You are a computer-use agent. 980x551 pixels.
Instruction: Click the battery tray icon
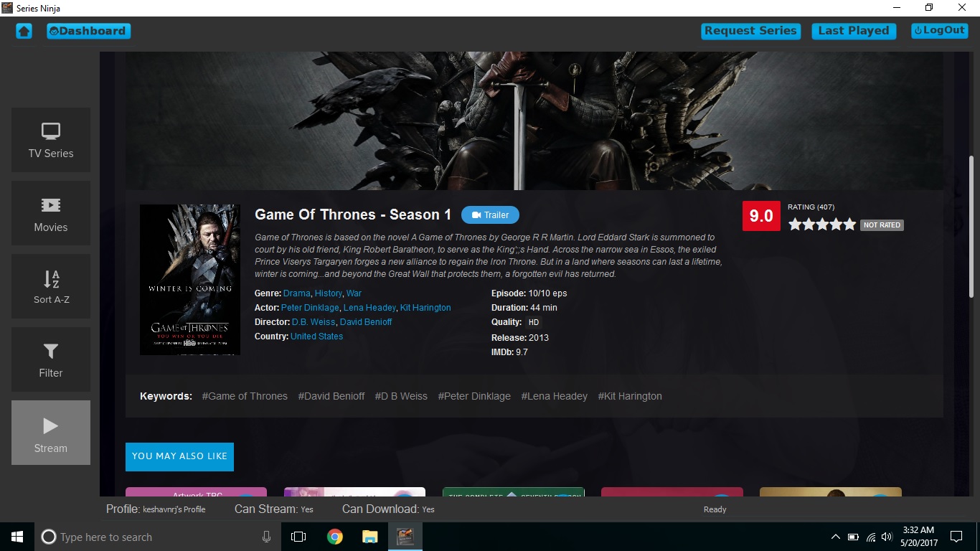pos(853,537)
